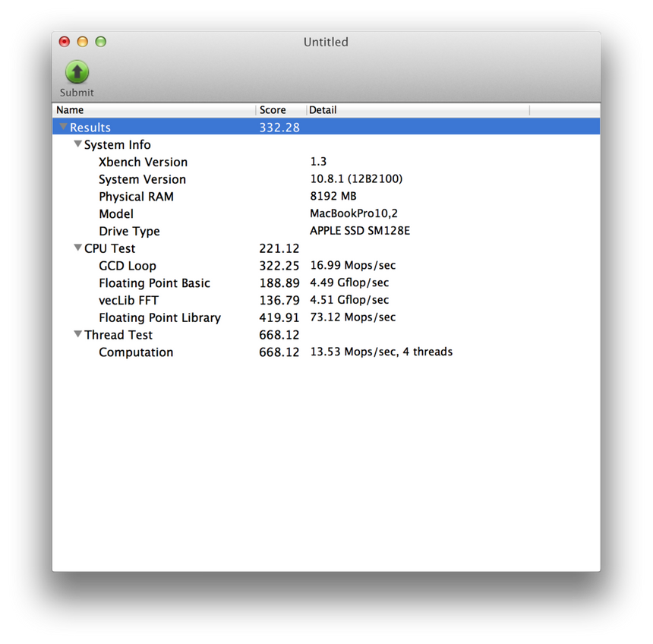Viewport: 653px width, 644px height.
Task: Select the Floating Point Basic row
Action: (154, 283)
